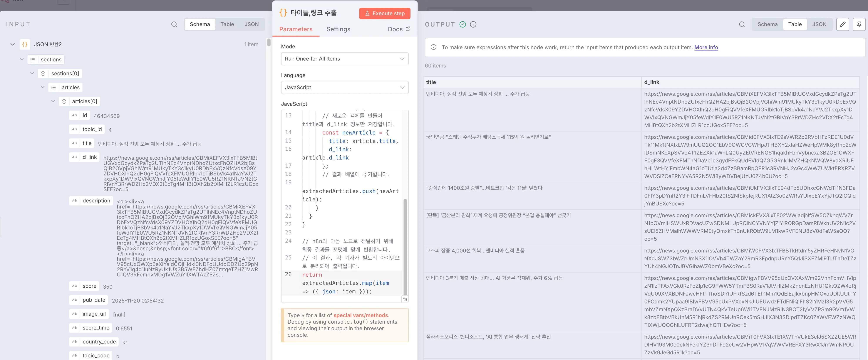Select the Parameters tab
The height and width of the screenshot is (360, 868).
296,29
